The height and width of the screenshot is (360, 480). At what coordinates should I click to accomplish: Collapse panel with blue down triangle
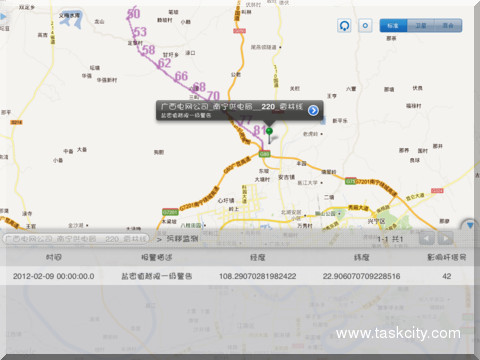470,226
